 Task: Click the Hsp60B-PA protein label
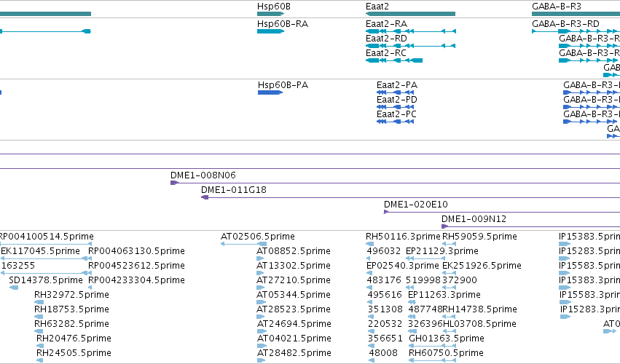(283, 85)
